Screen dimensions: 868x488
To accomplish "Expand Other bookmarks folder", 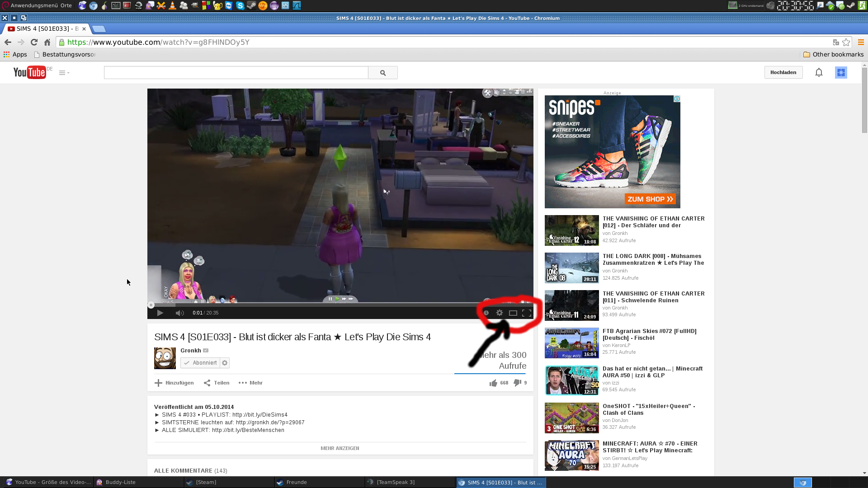I will coord(833,54).
